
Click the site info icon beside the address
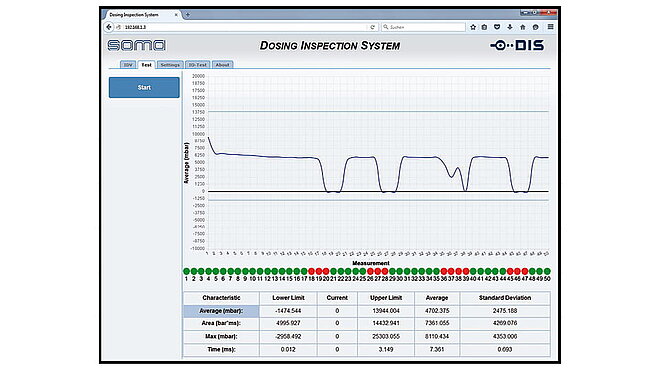coord(119,27)
